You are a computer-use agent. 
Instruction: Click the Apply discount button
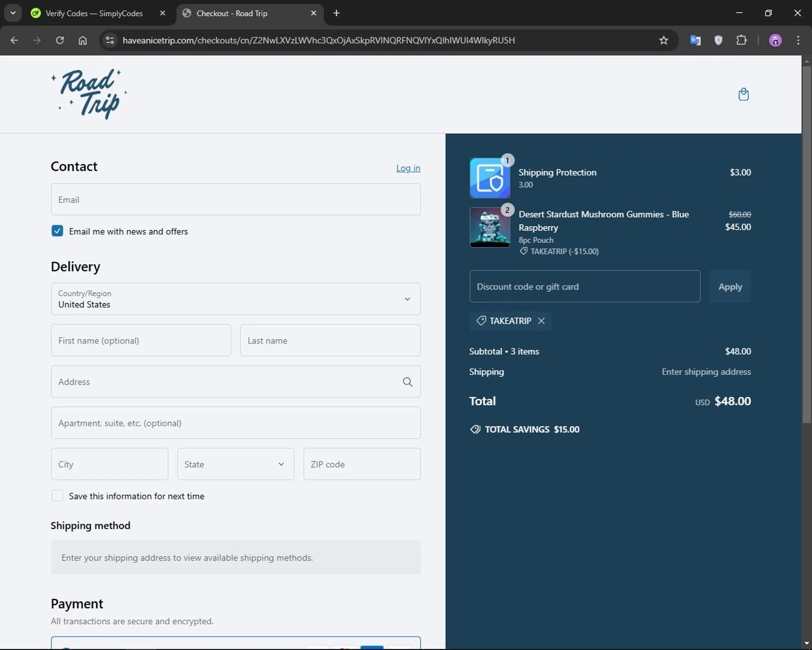[730, 287]
